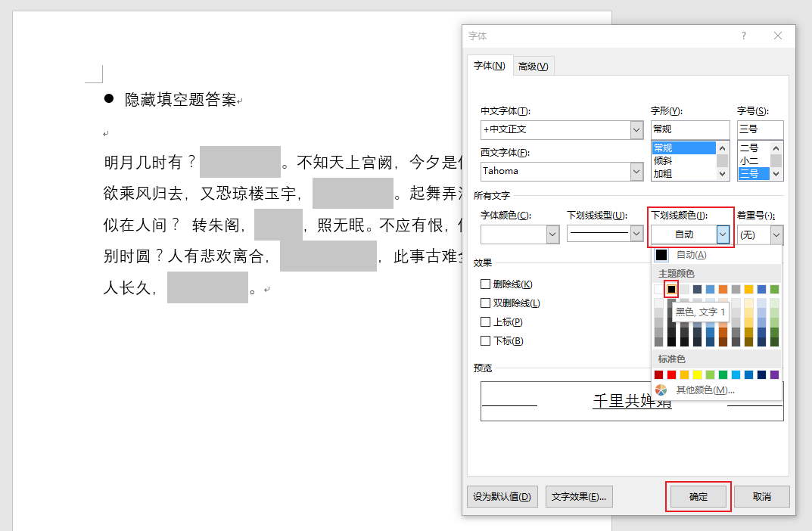Choose the green swatch in the theme color row

[x=774, y=289]
